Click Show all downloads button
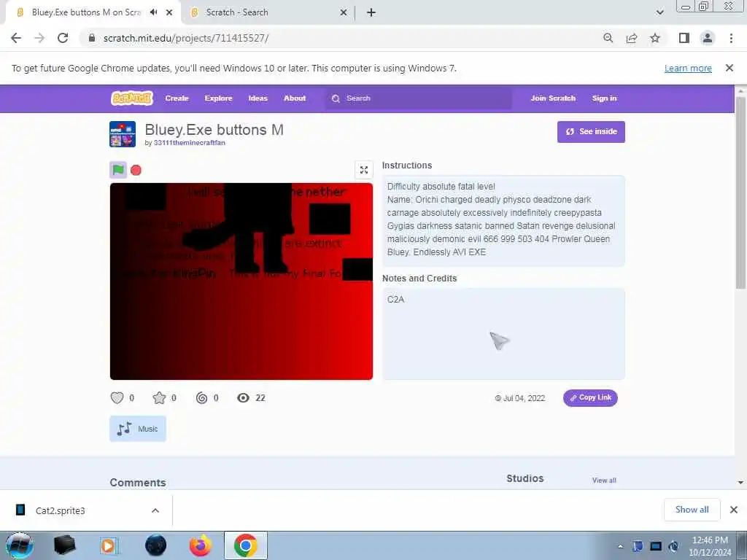The width and height of the screenshot is (747, 560). tap(692, 510)
